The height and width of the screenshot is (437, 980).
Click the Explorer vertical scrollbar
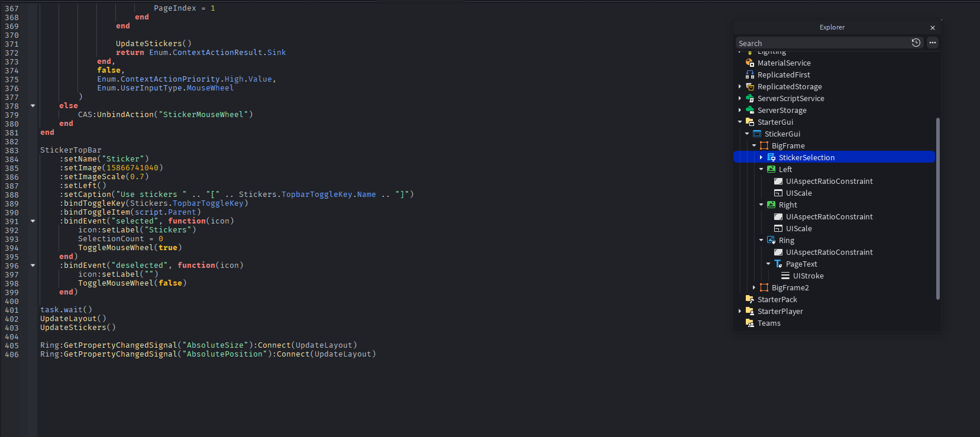click(937, 209)
